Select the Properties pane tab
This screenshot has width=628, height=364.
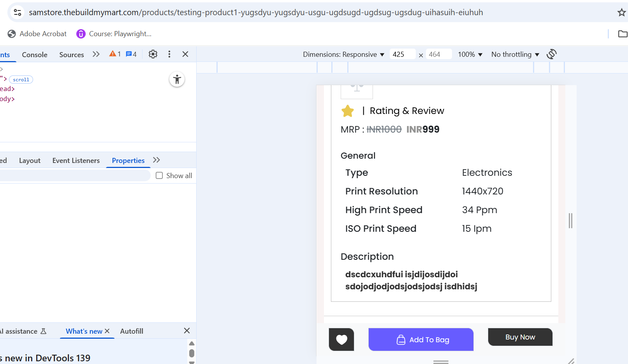[x=128, y=161]
